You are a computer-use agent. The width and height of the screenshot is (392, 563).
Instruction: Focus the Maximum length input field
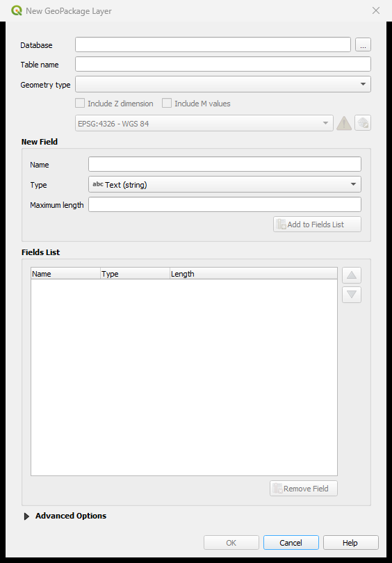(224, 204)
